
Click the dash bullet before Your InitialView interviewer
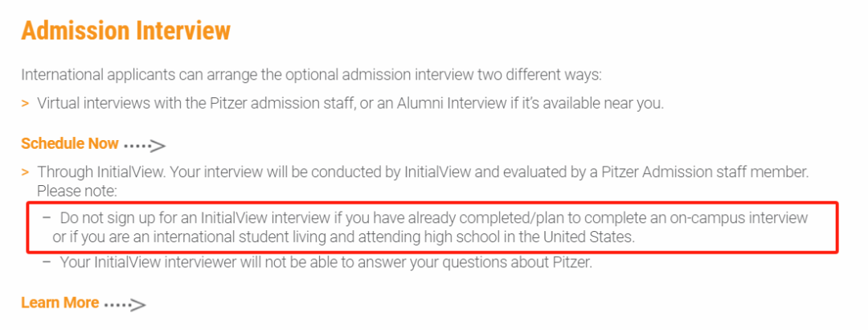(47, 262)
